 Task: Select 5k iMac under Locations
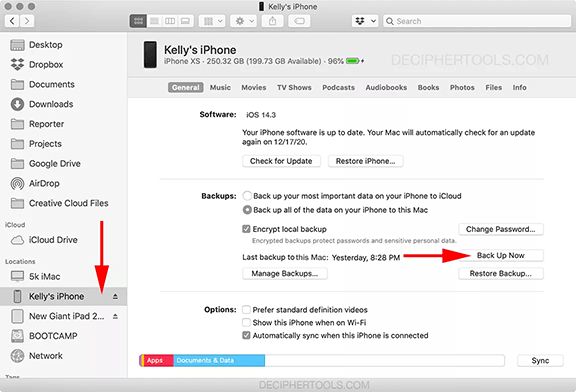point(64,277)
